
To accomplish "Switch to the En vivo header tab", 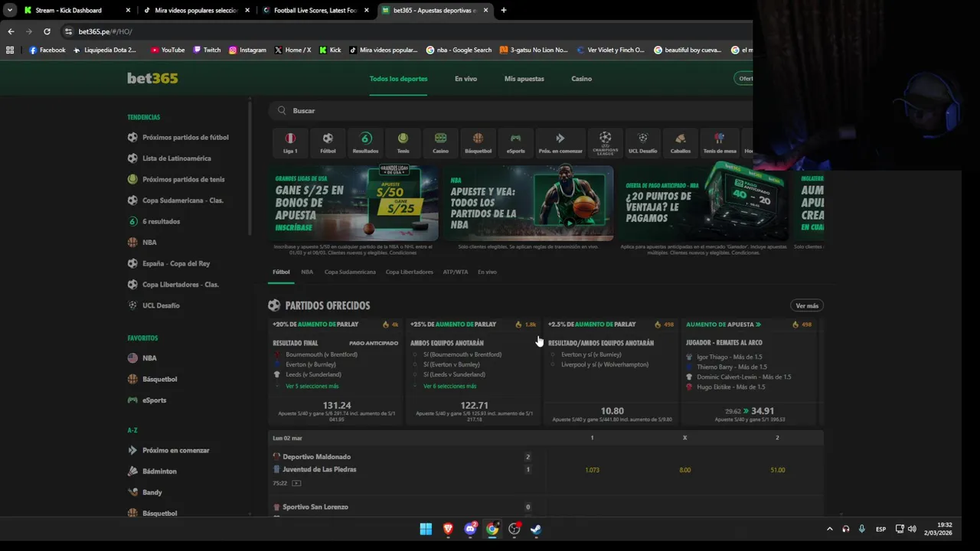I will 465,79.
